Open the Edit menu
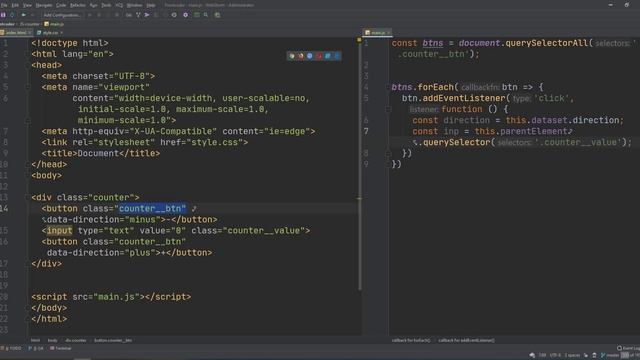Viewport: 640px width, 360px height. pyautogui.click(x=15, y=5)
